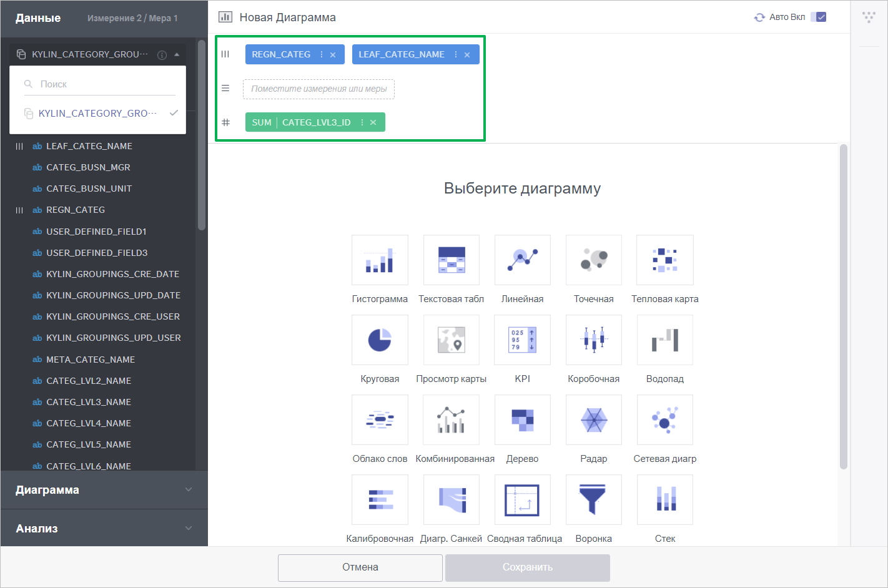Viewport: 888px width, 588px height.
Task: Click the checkmark next to selected dataset
Action: [x=174, y=113]
